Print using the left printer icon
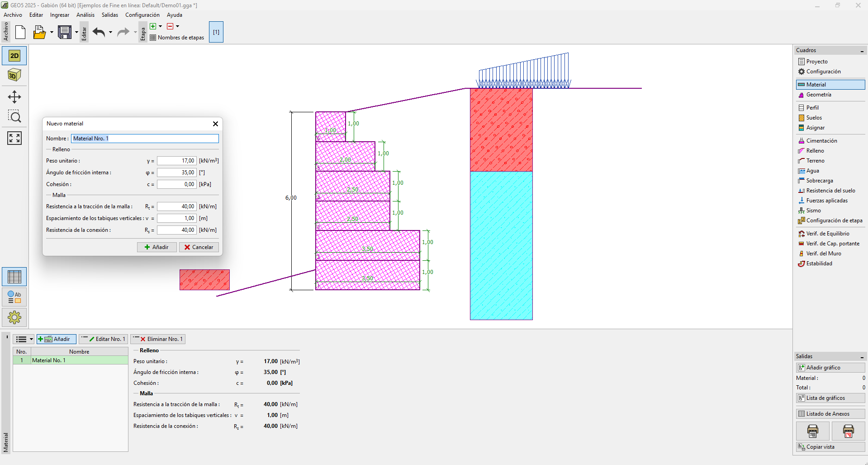The height and width of the screenshot is (465, 868). [x=812, y=431]
